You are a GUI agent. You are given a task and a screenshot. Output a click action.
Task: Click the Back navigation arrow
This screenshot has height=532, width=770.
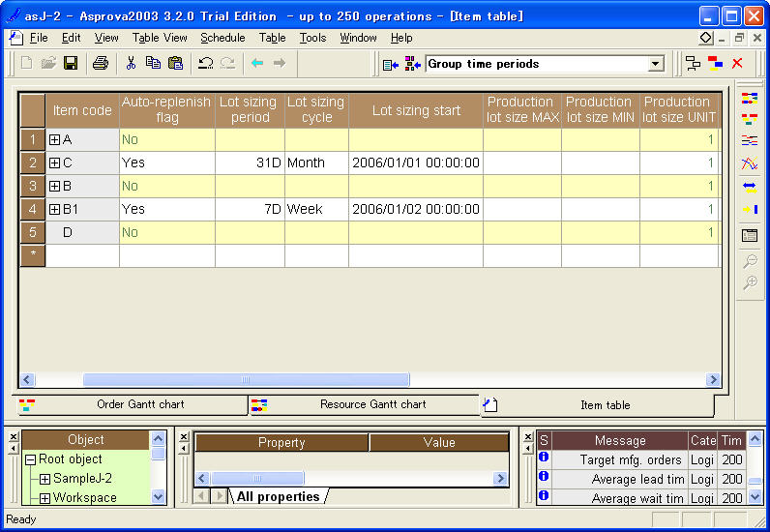(x=257, y=64)
